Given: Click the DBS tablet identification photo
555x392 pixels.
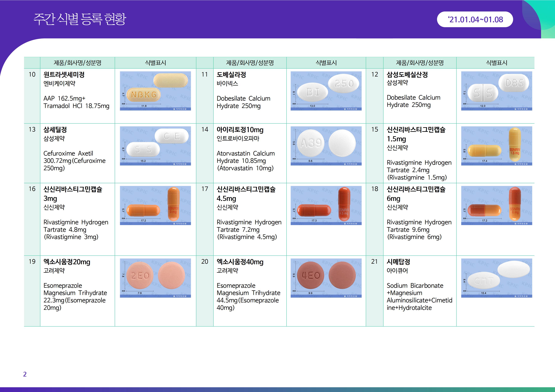Looking at the screenshot, I should pyautogui.click(x=496, y=91).
